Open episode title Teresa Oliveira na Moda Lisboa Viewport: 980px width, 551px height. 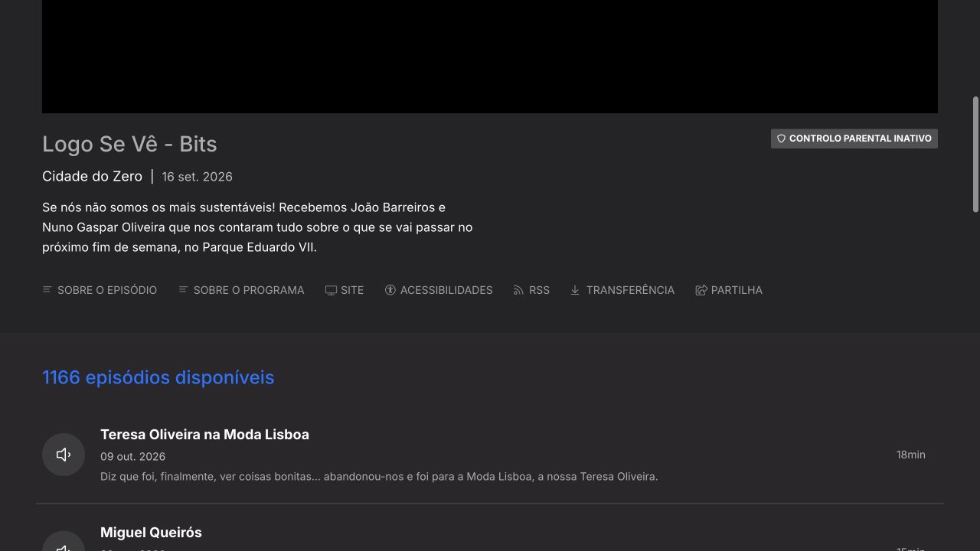pos(204,435)
